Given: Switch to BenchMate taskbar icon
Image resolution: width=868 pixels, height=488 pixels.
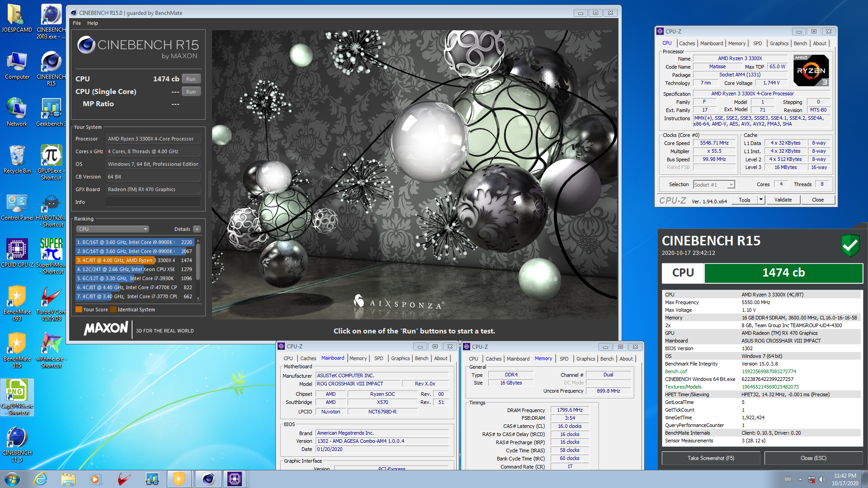Looking at the screenshot, I should (179, 479).
